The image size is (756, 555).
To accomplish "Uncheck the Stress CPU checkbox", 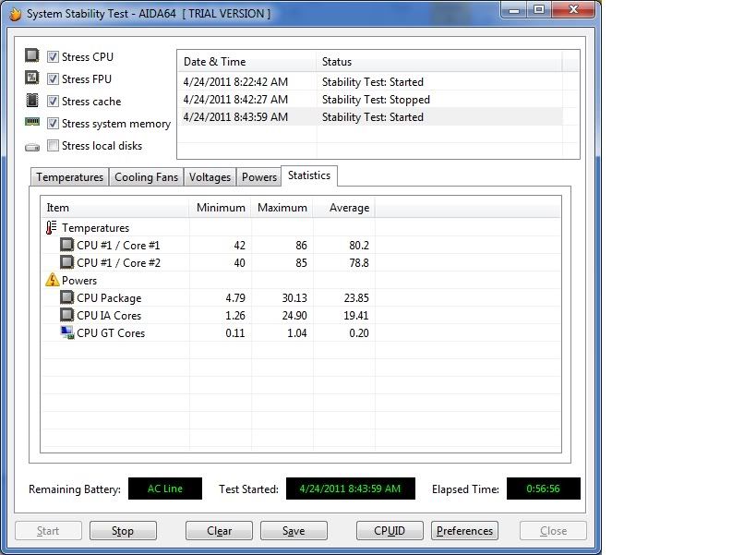I will pyautogui.click(x=53, y=57).
